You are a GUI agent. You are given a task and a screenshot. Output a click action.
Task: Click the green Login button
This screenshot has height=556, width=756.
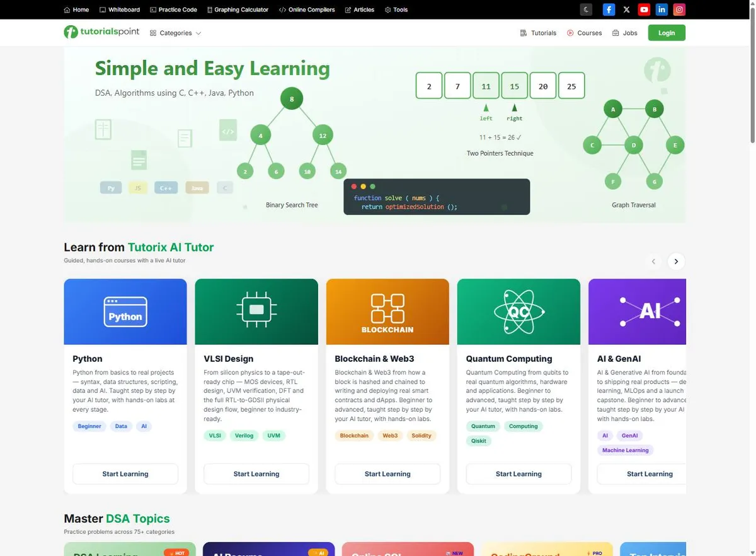(x=667, y=33)
